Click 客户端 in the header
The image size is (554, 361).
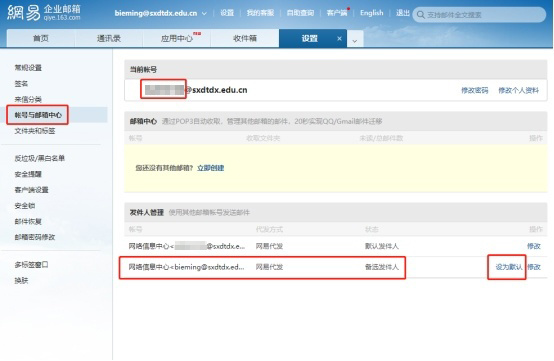(337, 13)
